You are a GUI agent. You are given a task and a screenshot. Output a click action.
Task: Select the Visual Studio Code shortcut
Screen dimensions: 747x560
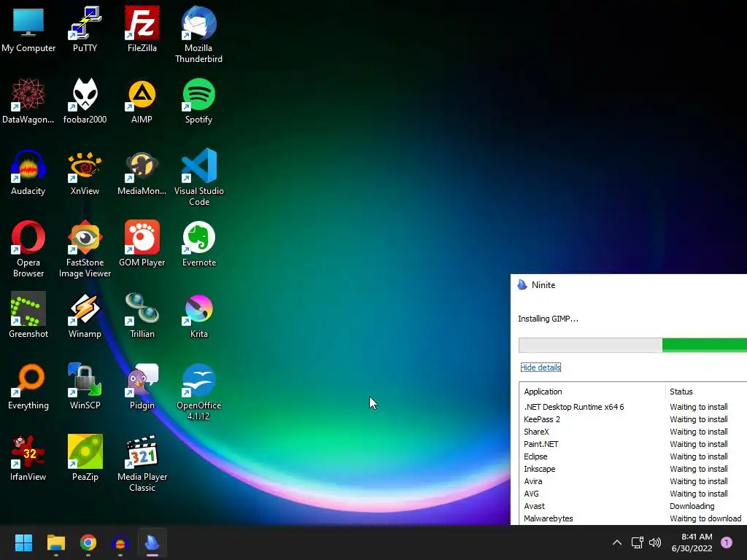click(198, 177)
